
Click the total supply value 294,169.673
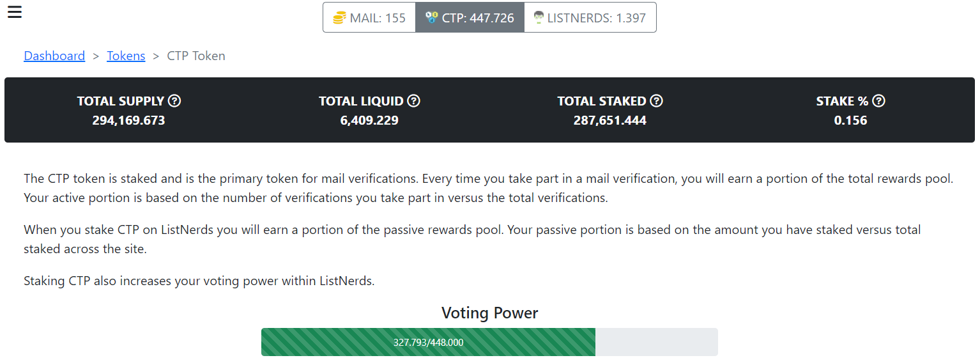coord(128,120)
